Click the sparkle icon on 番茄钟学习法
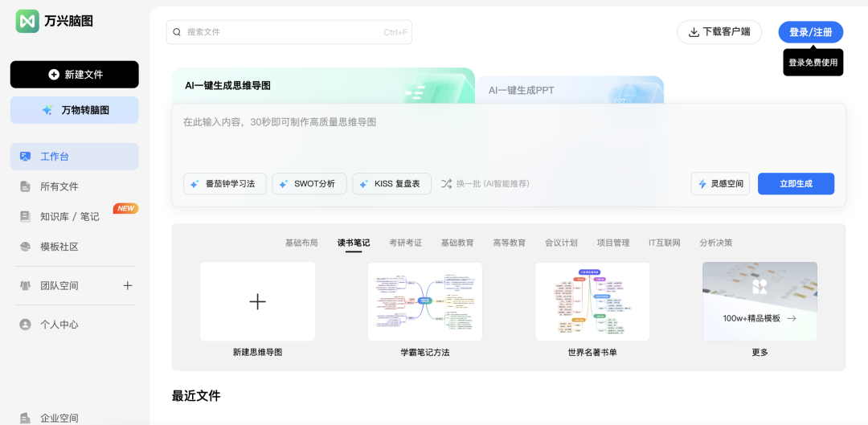 pos(194,184)
